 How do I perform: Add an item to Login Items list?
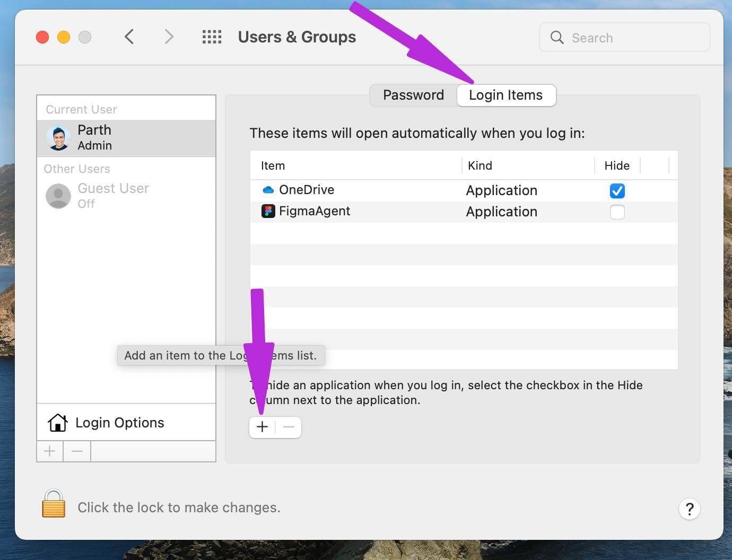click(x=262, y=427)
